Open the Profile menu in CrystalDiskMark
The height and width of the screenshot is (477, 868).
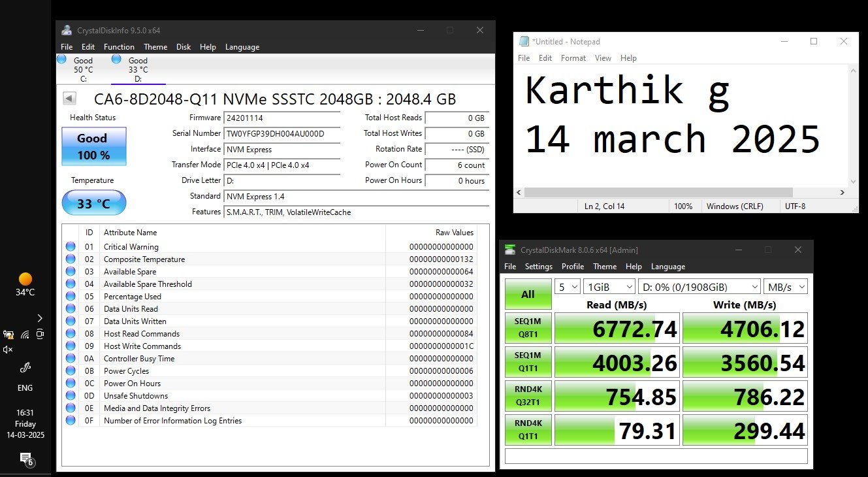coord(573,267)
